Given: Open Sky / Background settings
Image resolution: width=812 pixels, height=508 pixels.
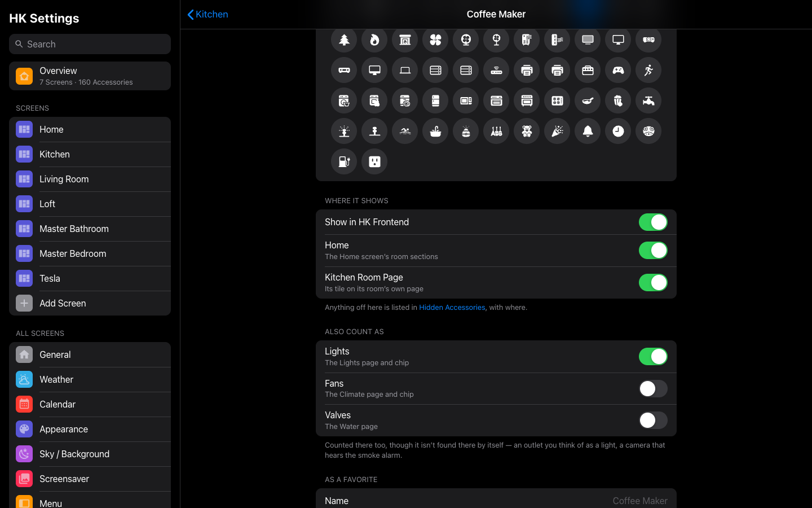Looking at the screenshot, I should click(90, 454).
